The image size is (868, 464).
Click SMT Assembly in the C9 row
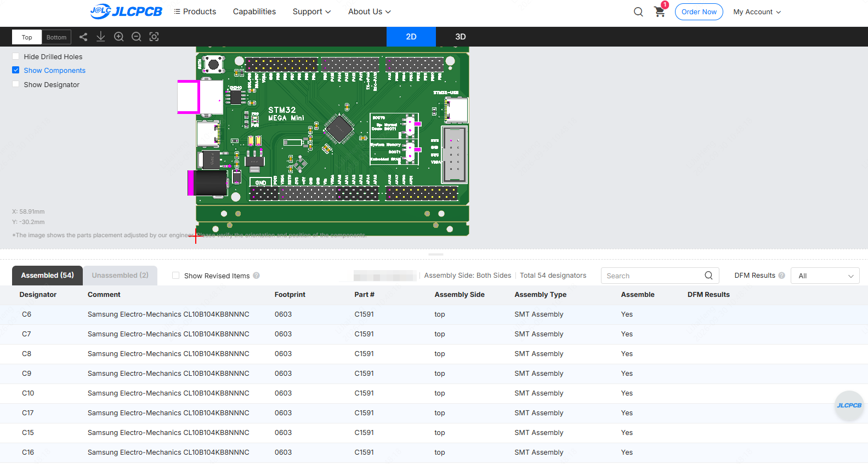point(539,374)
